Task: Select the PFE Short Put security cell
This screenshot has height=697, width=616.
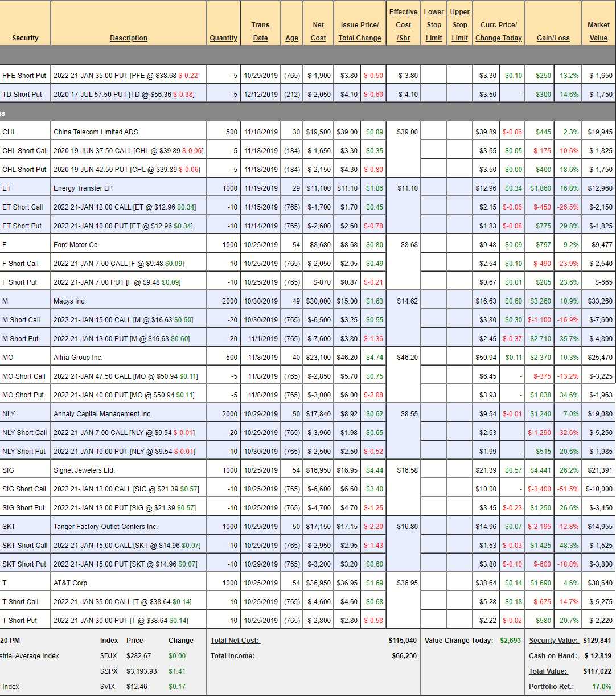Action: click(24, 76)
